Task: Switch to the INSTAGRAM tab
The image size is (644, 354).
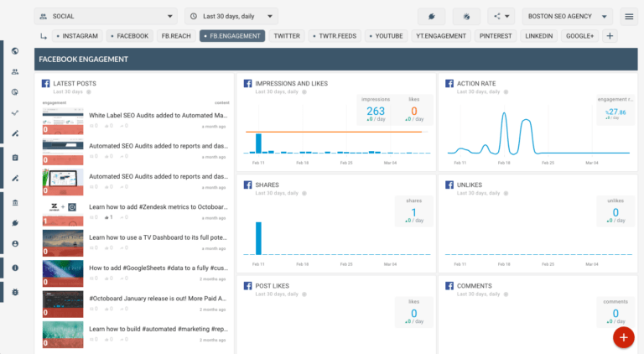Action: [77, 36]
